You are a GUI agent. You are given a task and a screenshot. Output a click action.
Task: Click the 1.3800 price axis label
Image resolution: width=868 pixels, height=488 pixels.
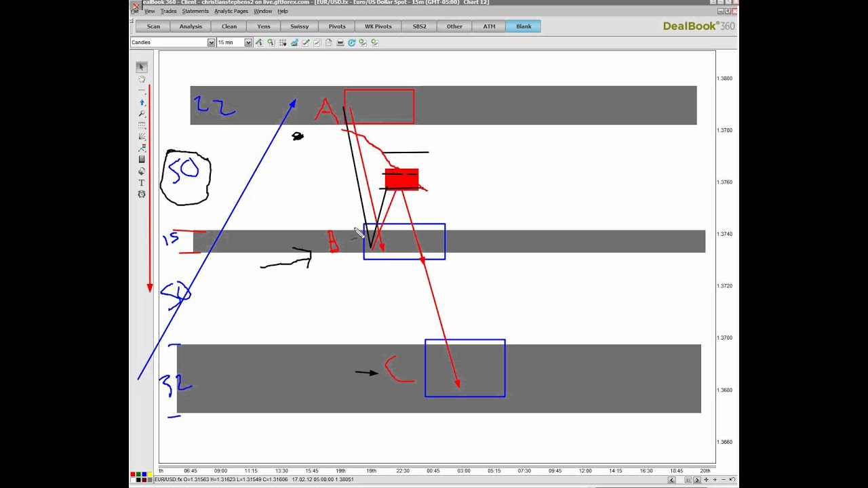point(724,79)
